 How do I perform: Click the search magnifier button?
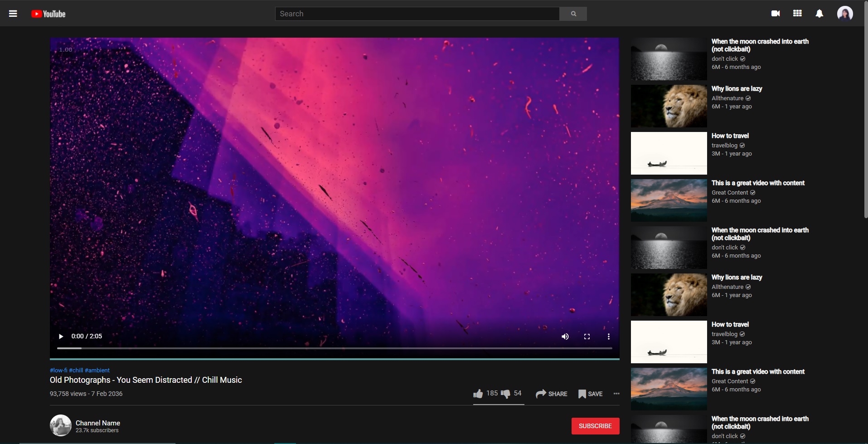[x=573, y=14]
